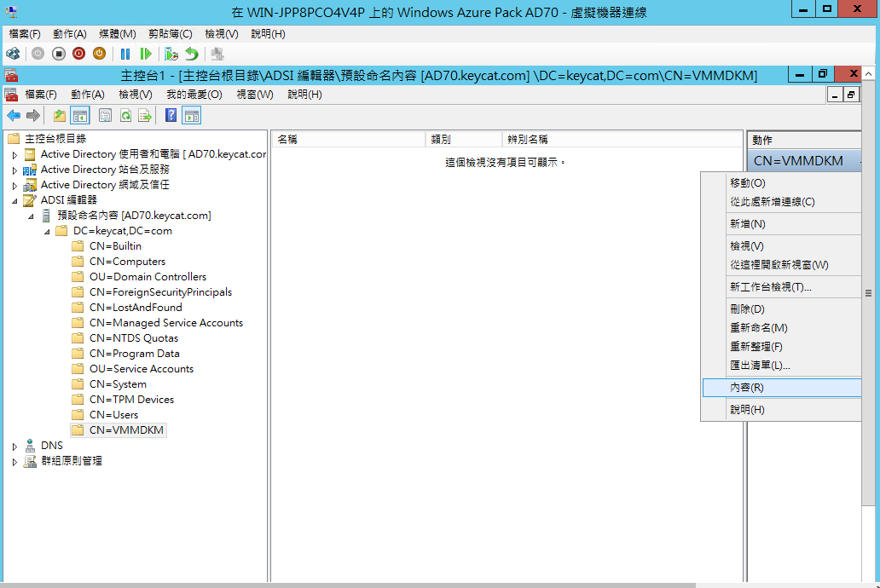Pause the virtual machine
Image resolution: width=880 pixels, height=588 pixels.
[x=125, y=54]
